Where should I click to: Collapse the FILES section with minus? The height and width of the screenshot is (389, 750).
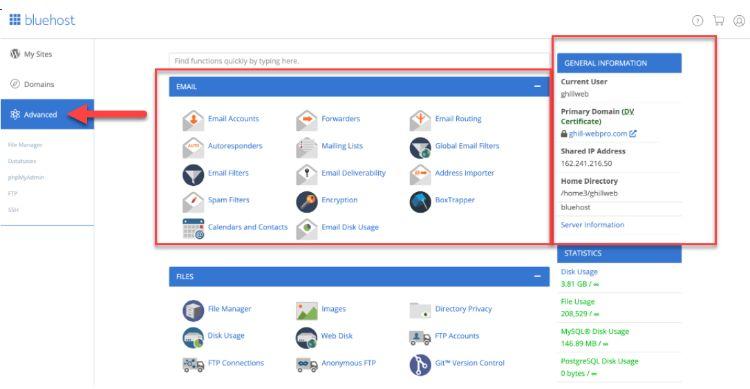[537, 277]
